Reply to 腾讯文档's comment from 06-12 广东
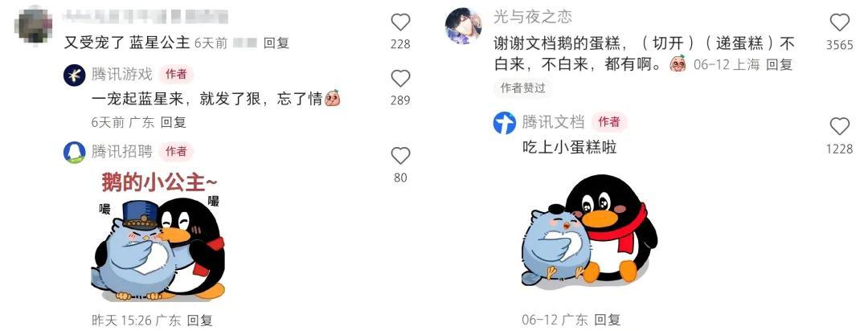Viewport: 868px width, 331px height. pyautogui.click(x=608, y=320)
